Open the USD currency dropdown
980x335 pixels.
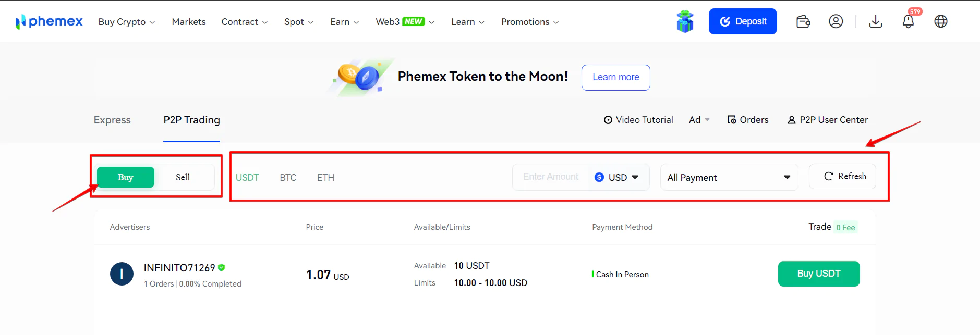(616, 177)
